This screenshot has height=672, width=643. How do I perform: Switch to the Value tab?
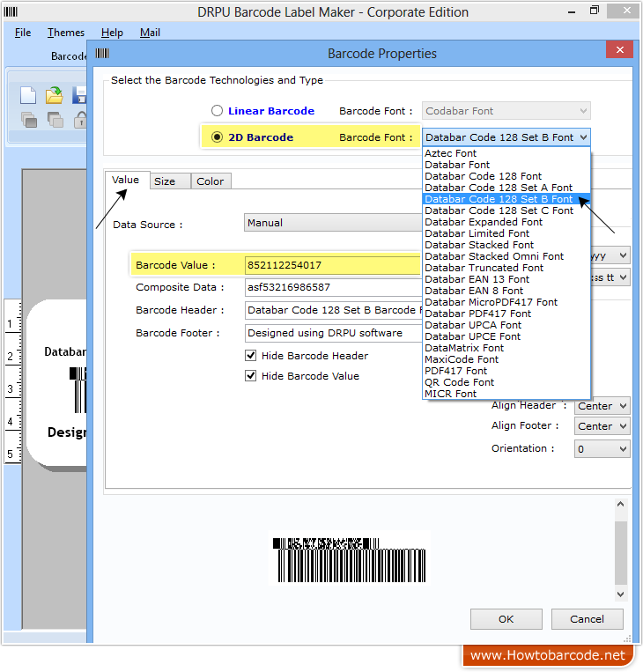[126, 180]
